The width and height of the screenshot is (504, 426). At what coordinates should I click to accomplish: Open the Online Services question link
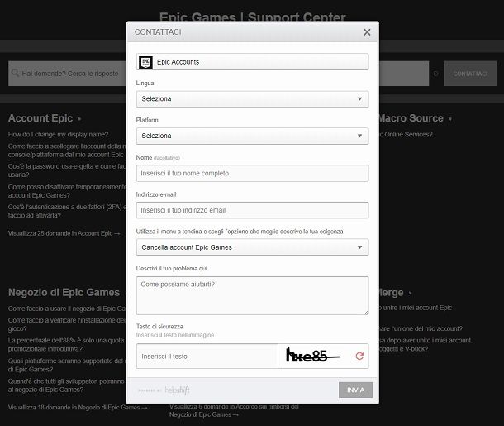tap(406, 135)
